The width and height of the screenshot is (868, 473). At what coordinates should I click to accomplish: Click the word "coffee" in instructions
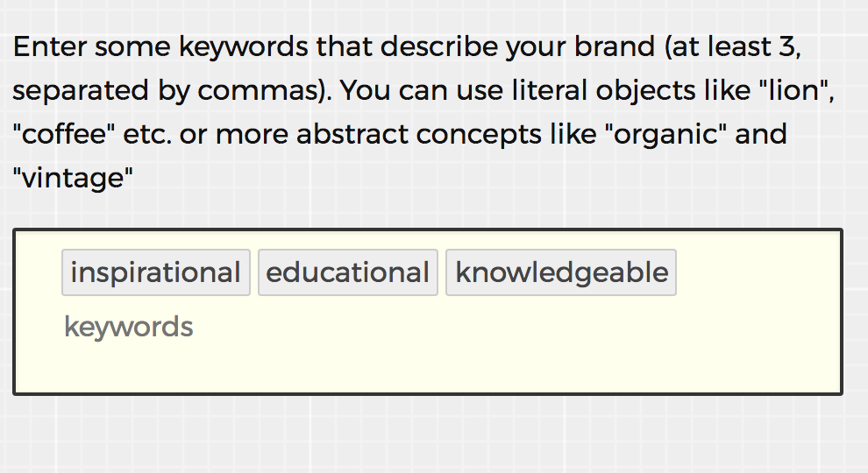(x=64, y=134)
